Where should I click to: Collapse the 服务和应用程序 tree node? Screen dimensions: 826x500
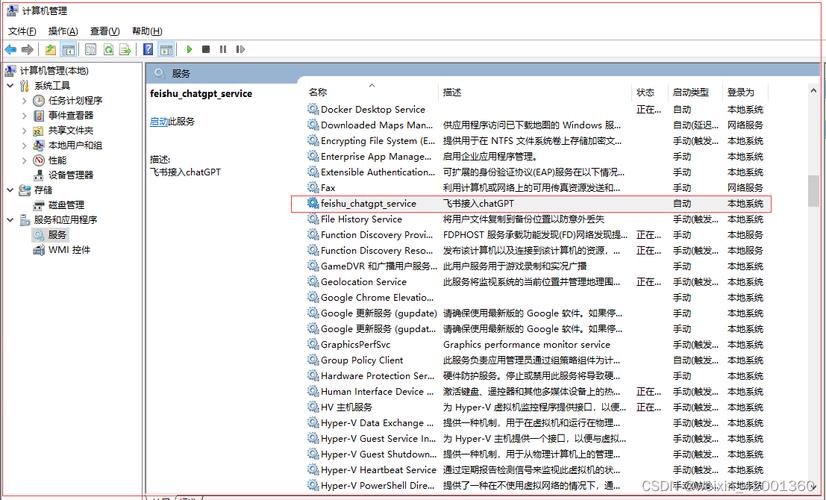click(10, 220)
